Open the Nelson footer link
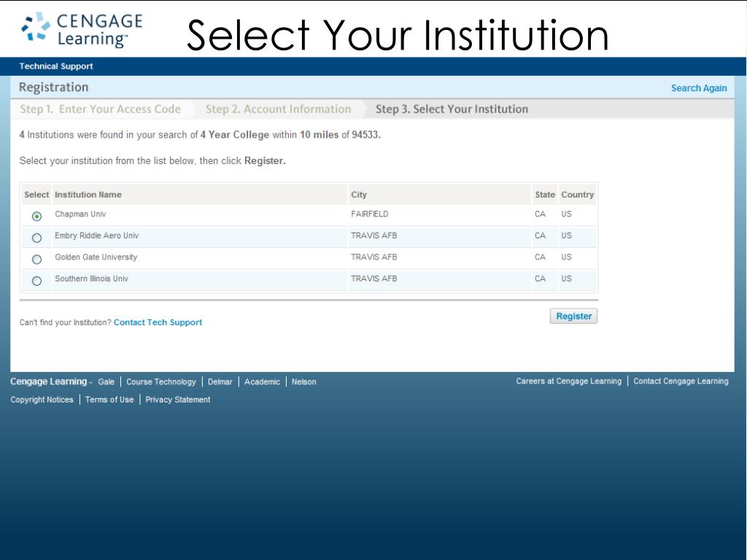Viewport: 747px width, 560px height. pos(304,382)
